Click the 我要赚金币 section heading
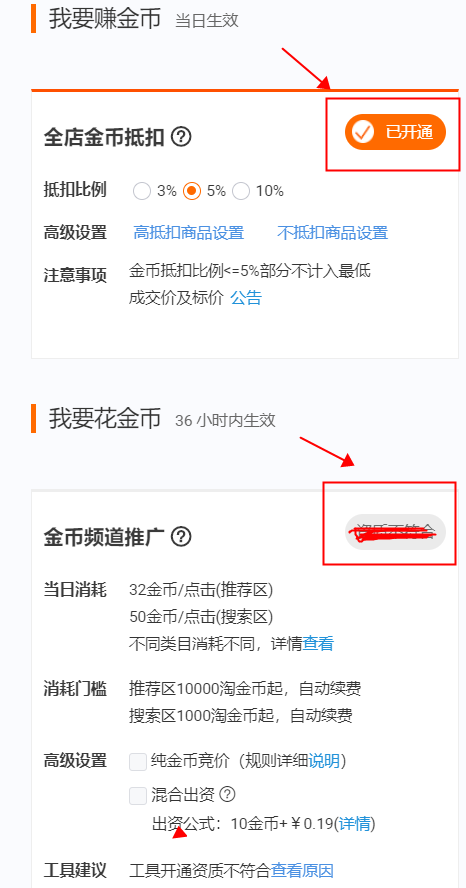The height and width of the screenshot is (888, 466). pyautogui.click(x=105, y=18)
